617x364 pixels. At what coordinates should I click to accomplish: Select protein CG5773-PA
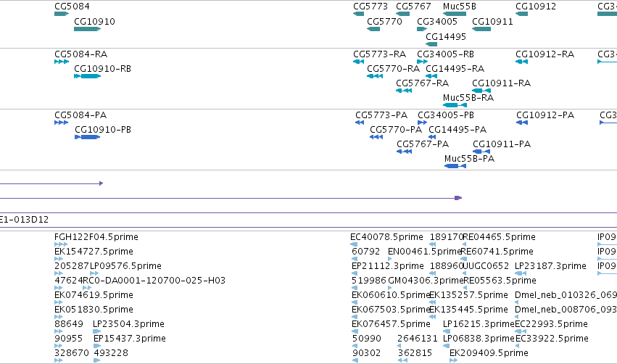(360, 123)
